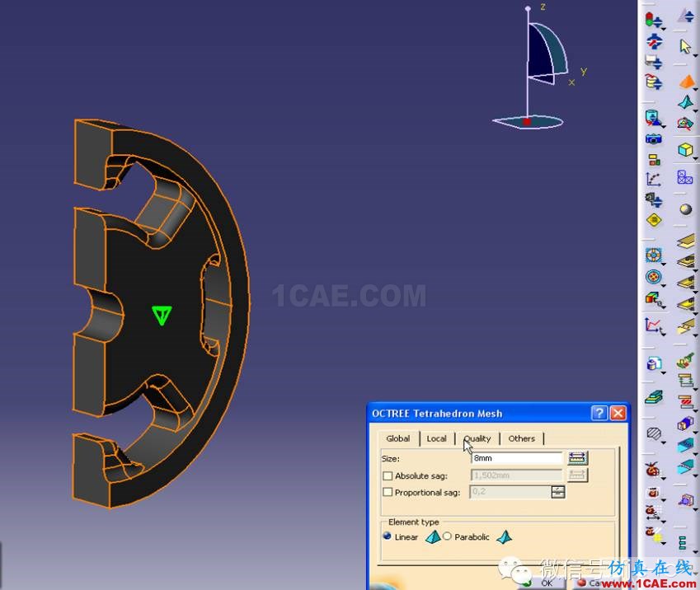Click the teal Octree triangle mesher icon

[685, 102]
